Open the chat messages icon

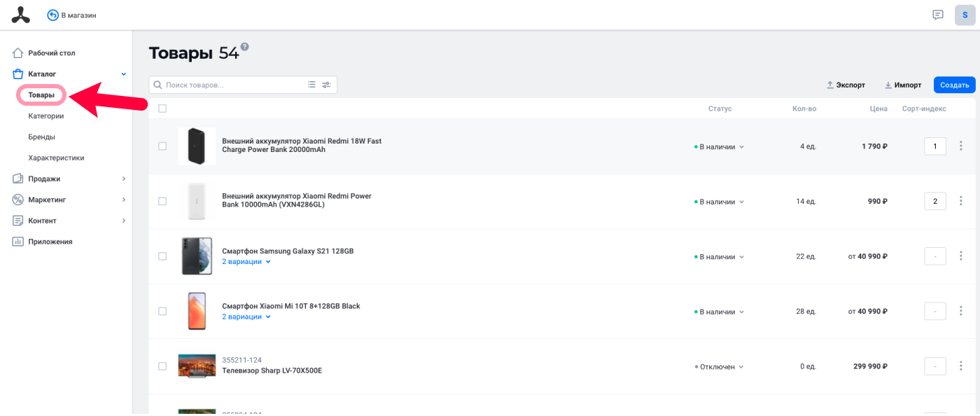point(938,15)
